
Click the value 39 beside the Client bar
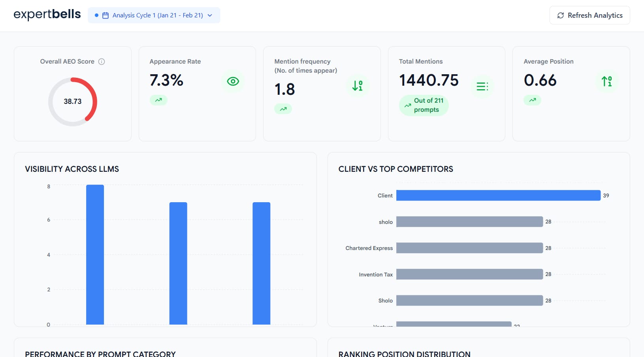coord(606,195)
